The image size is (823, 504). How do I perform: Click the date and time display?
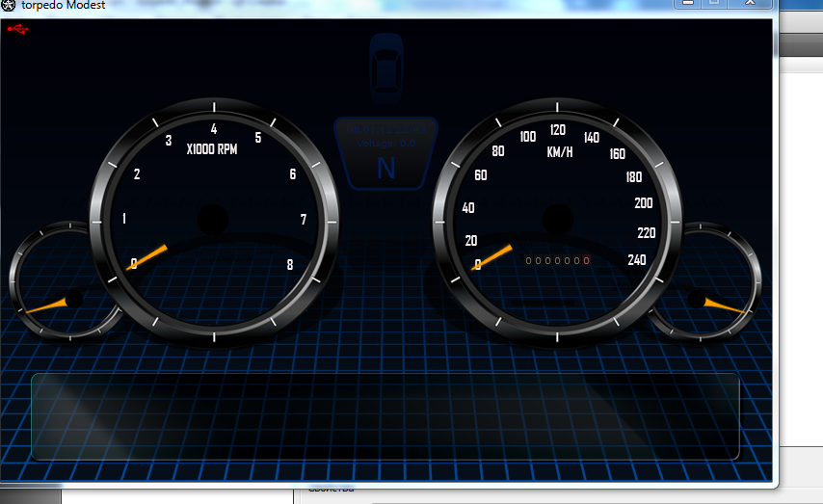385,128
